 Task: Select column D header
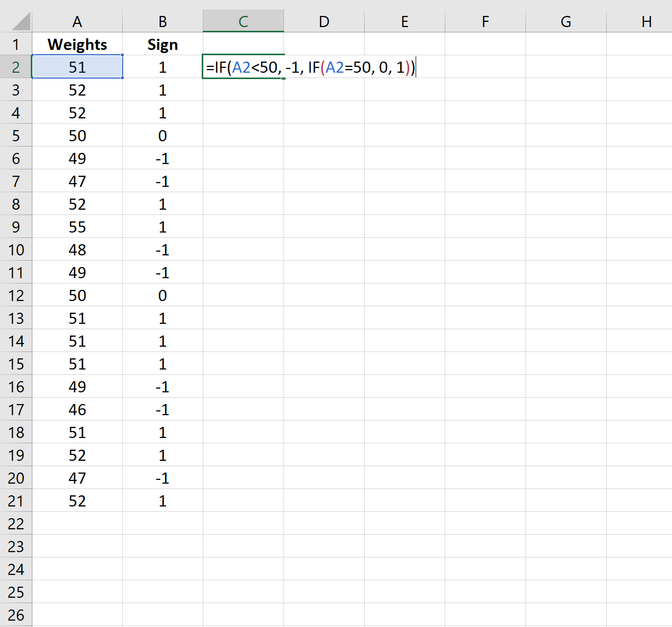tap(324, 21)
